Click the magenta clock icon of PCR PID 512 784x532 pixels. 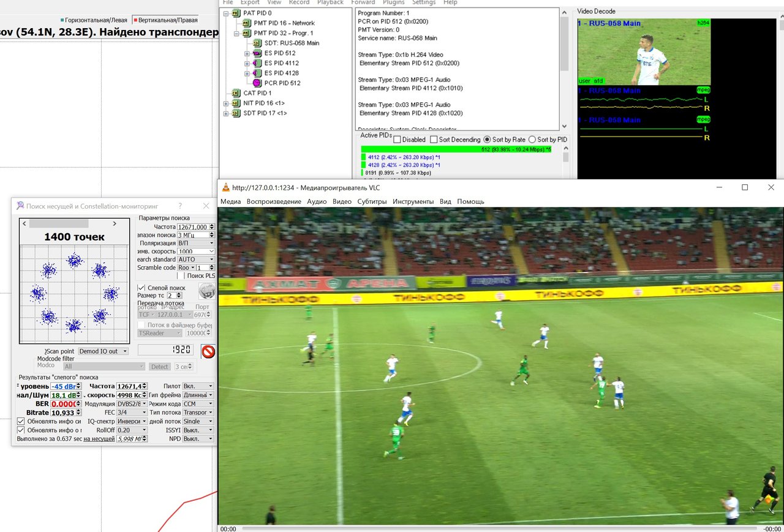[257, 83]
